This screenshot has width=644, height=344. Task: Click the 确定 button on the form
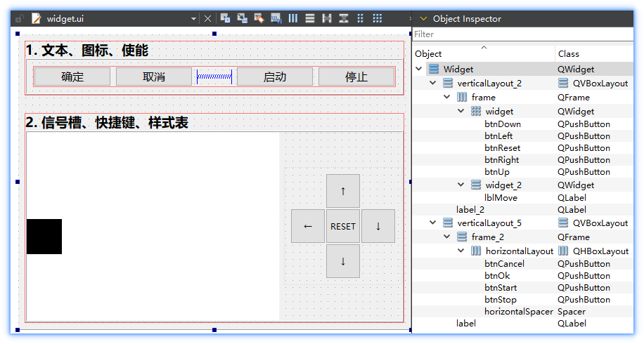pos(72,77)
